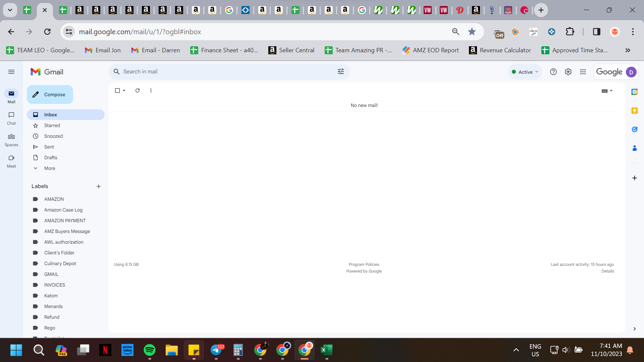Open Excel from the taskbar

click(x=327, y=350)
